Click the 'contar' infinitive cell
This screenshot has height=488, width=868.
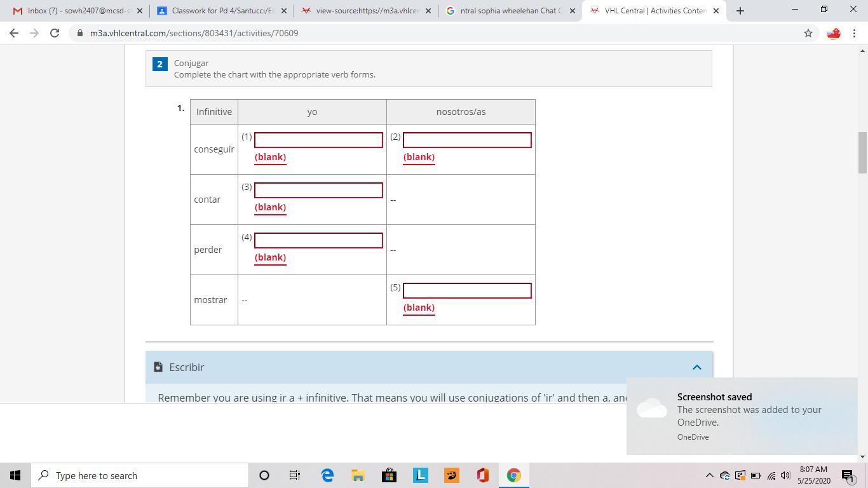coord(214,200)
